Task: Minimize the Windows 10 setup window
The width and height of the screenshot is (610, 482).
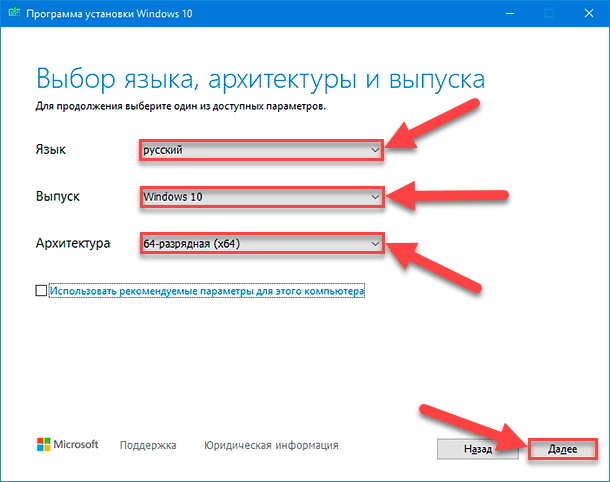Action: click(x=510, y=14)
